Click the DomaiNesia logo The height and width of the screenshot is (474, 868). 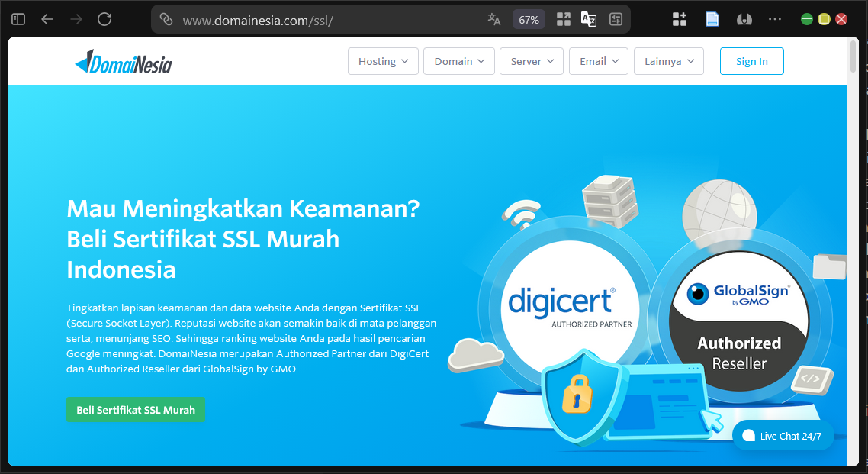click(124, 62)
